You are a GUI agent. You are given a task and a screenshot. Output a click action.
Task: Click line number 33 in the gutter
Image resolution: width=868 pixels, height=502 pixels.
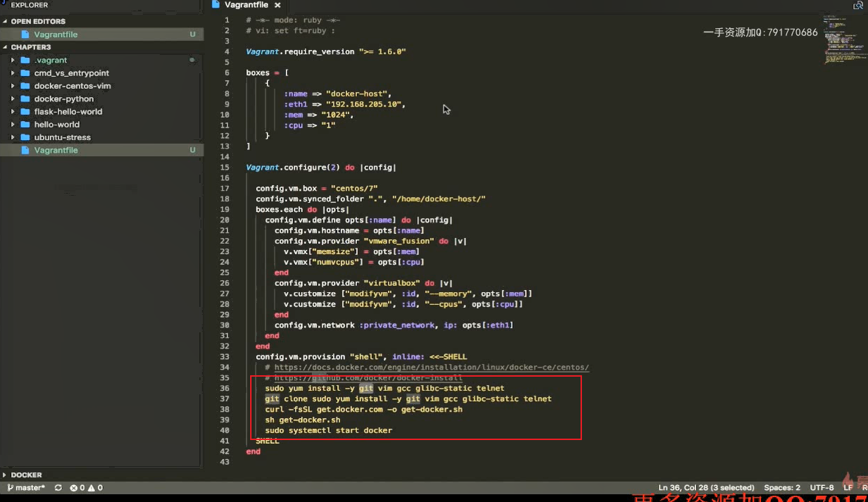(225, 357)
